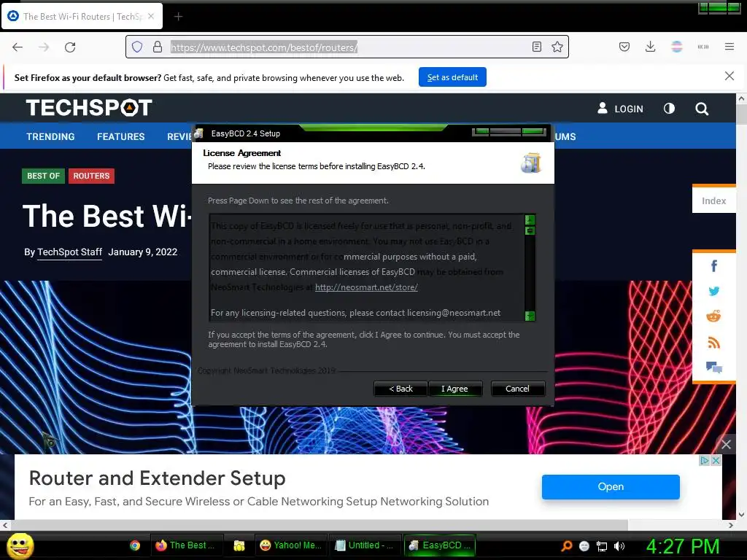
Task: Open the TechSpot Staff author link
Action: [x=69, y=252]
